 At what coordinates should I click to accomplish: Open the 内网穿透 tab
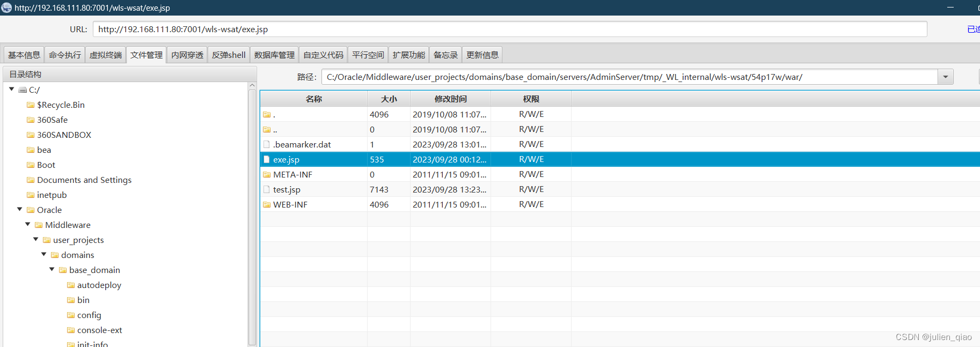pos(187,55)
